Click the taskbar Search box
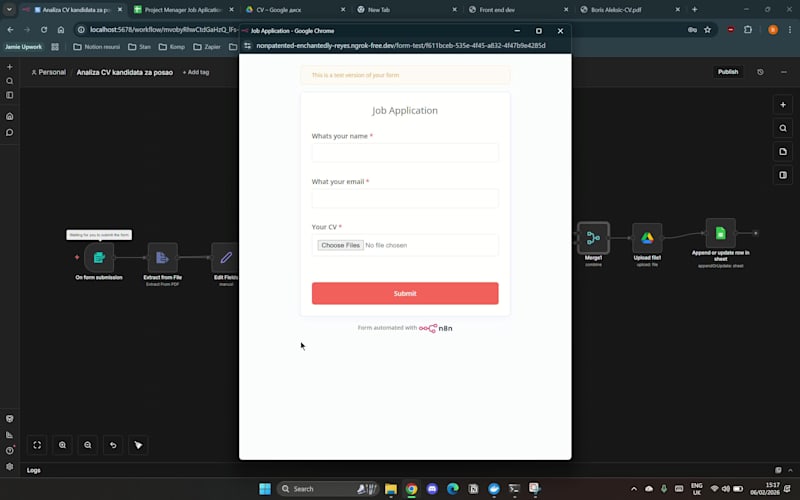Image resolution: width=800 pixels, height=500 pixels. (328, 489)
